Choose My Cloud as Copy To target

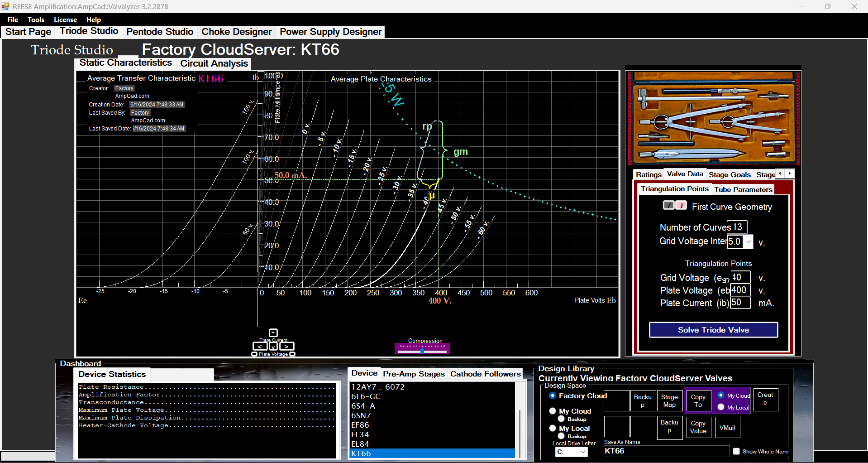point(721,395)
